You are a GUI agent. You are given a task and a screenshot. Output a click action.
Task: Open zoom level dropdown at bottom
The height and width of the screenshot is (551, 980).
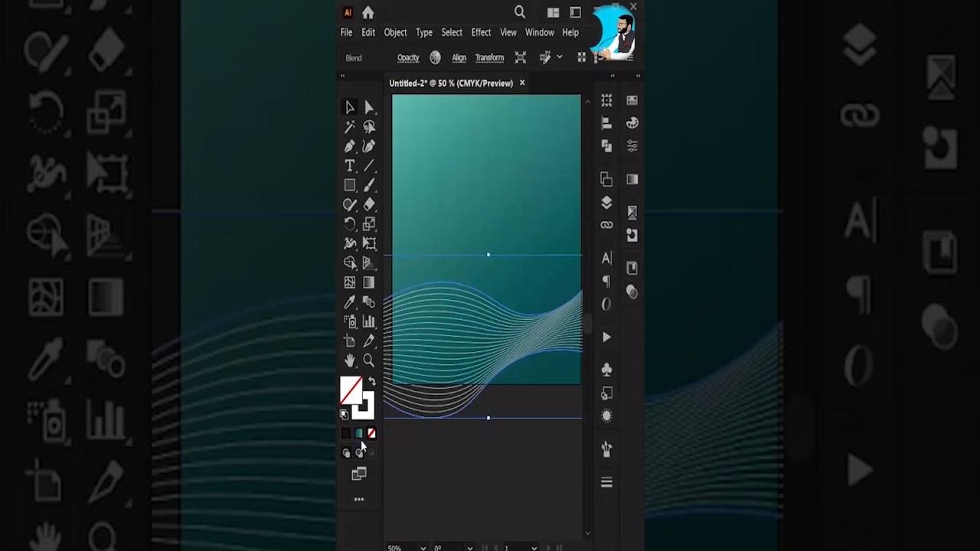[423, 548]
